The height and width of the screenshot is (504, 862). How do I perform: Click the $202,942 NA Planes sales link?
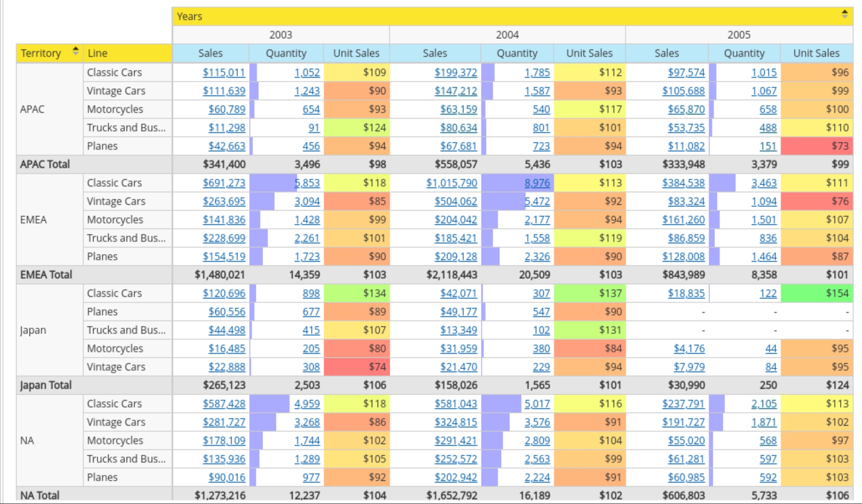pos(455,477)
